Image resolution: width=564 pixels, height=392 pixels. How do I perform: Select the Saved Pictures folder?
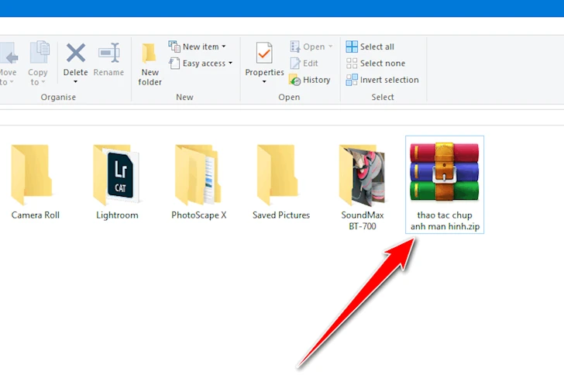281,182
